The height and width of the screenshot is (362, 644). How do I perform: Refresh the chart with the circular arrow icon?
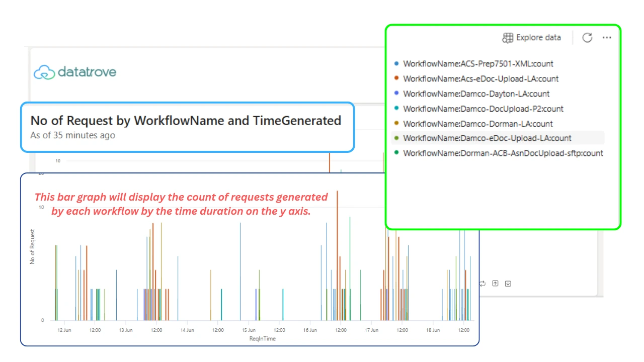[587, 38]
